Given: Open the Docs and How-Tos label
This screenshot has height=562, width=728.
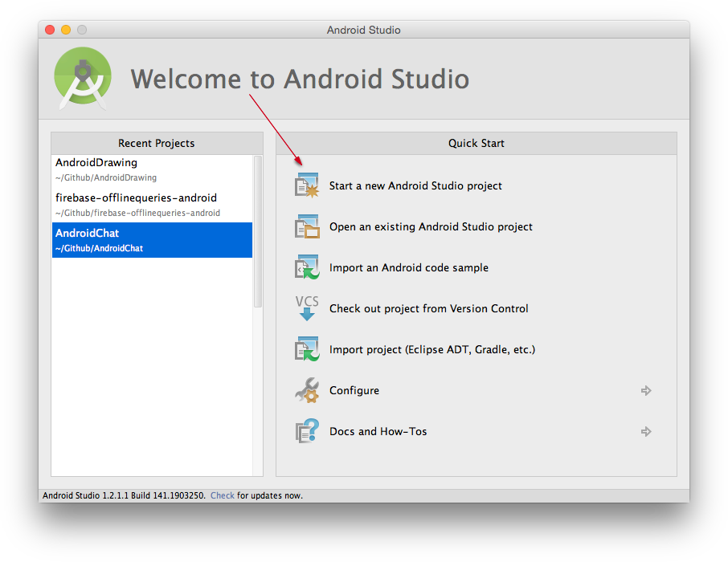Looking at the screenshot, I should [x=378, y=432].
